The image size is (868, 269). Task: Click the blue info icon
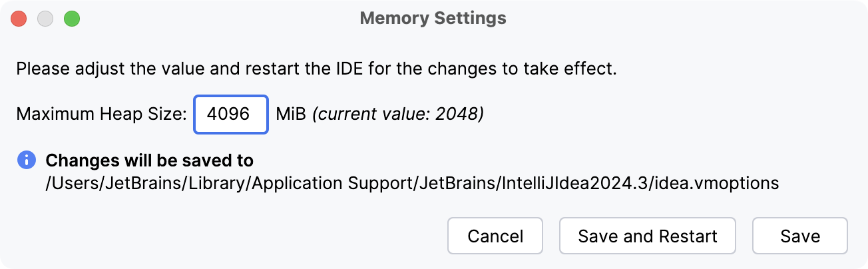coord(27,160)
